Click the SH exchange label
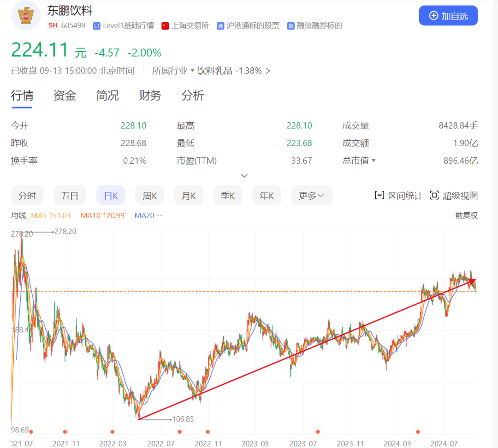 coord(53,25)
